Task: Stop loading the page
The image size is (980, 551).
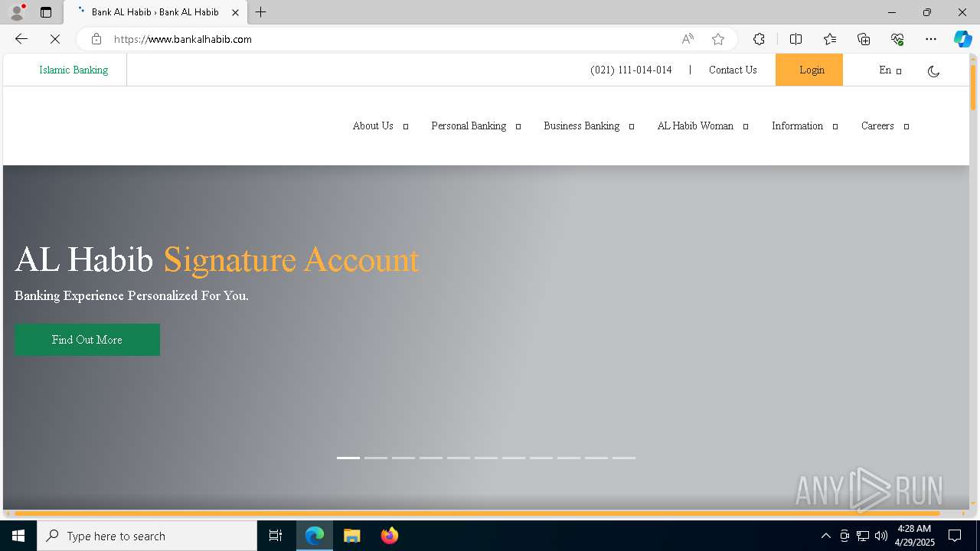Action: coord(54,39)
